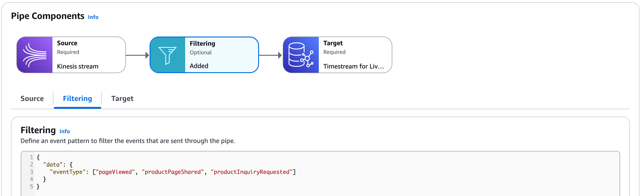Click line number 5 in editor gutter
This screenshot has width=644, height=196.
coord(31,186)
